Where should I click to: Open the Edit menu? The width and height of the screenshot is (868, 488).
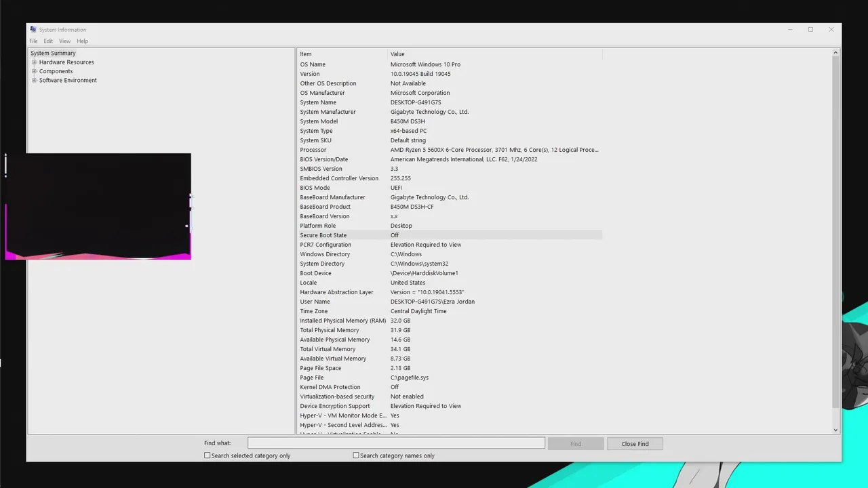tap(48, 41)
